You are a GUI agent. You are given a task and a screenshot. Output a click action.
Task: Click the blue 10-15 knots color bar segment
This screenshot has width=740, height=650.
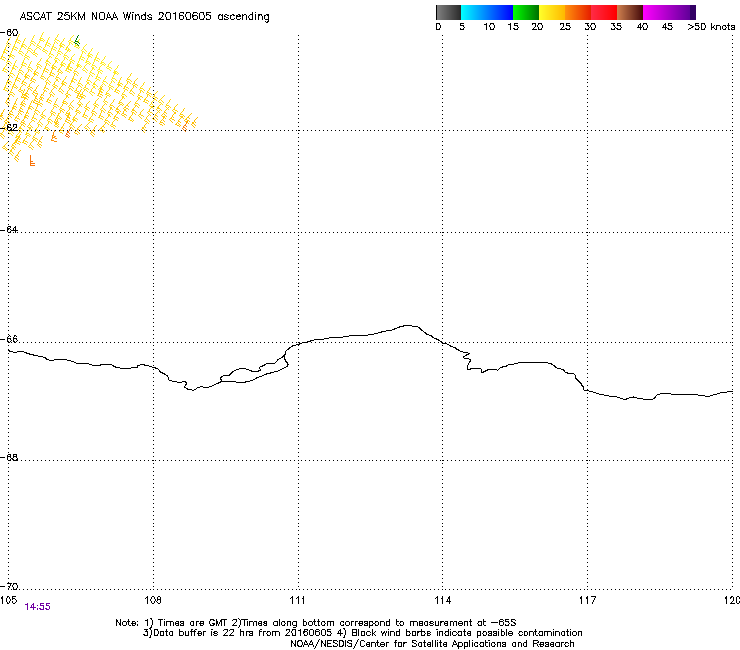tap(500, 12)
